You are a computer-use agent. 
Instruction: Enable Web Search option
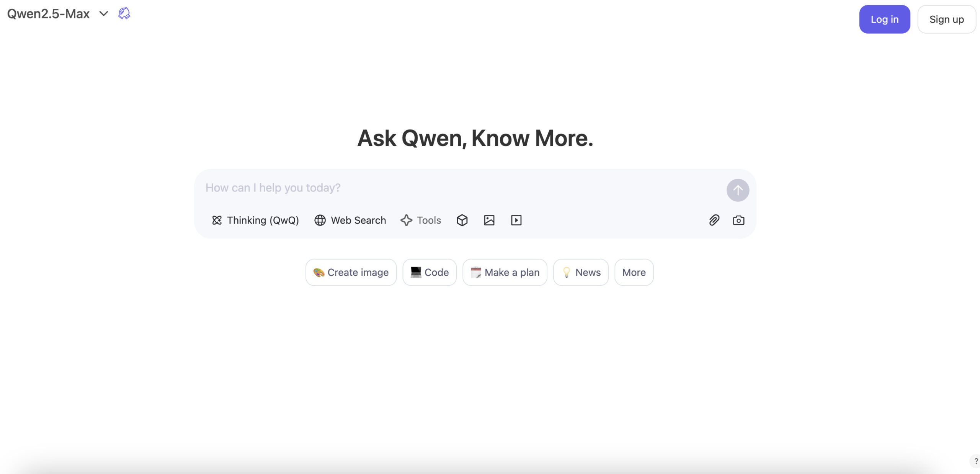350,220
